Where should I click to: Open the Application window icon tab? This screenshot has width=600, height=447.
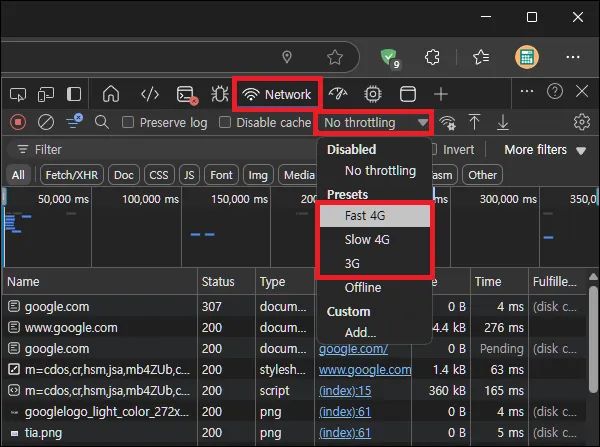coord(408,94)
